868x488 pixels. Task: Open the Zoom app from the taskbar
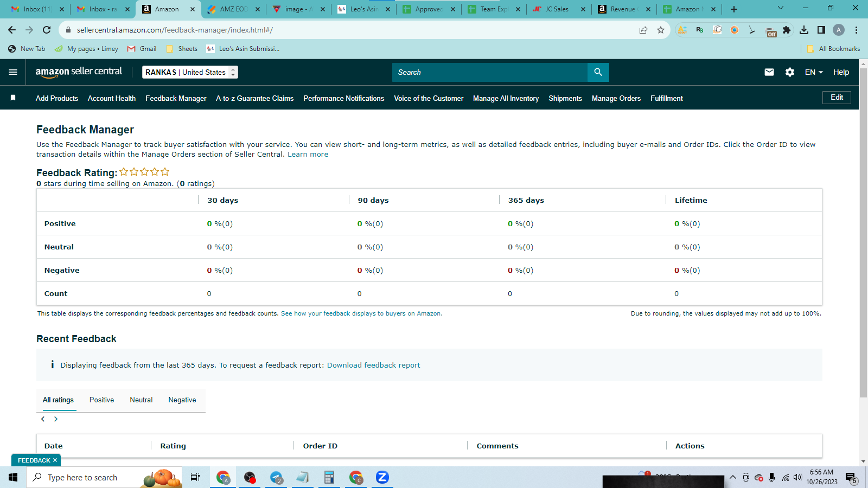click(x=382, y=477)
